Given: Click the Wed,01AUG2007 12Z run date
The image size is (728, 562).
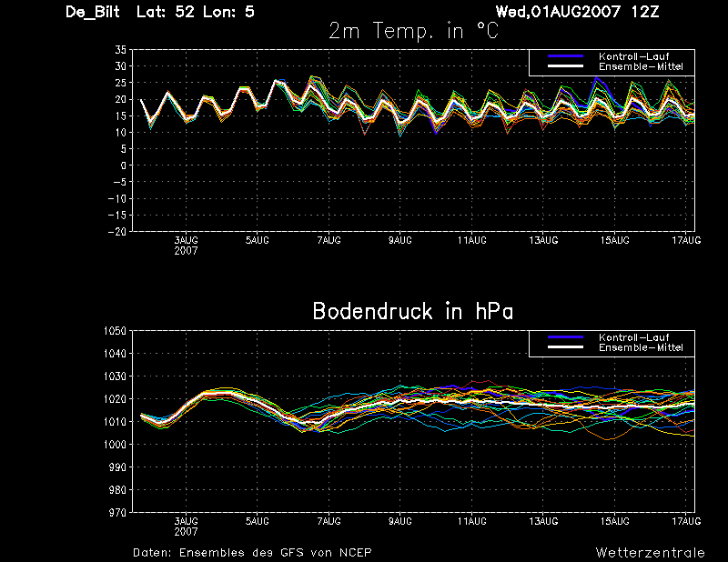Looking at the screenshot, I should (577, 12).
